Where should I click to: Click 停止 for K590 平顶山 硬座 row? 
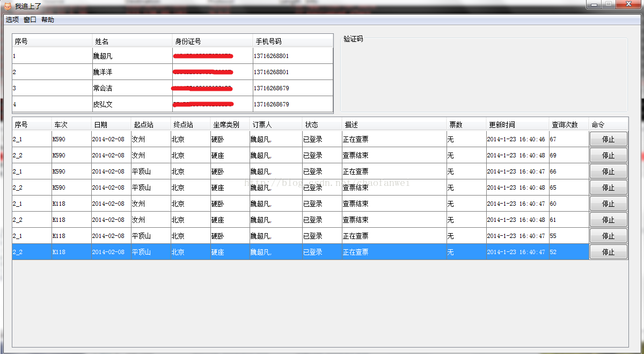point(608,187)
